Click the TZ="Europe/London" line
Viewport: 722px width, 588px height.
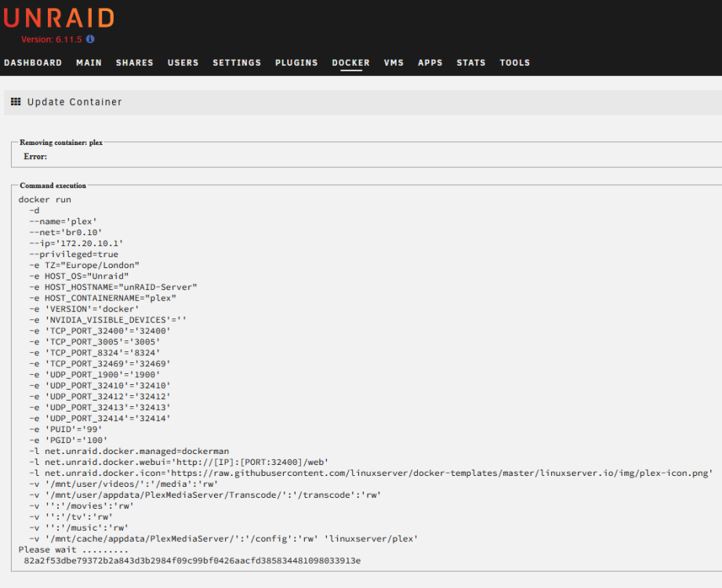(x=84, y=265)
